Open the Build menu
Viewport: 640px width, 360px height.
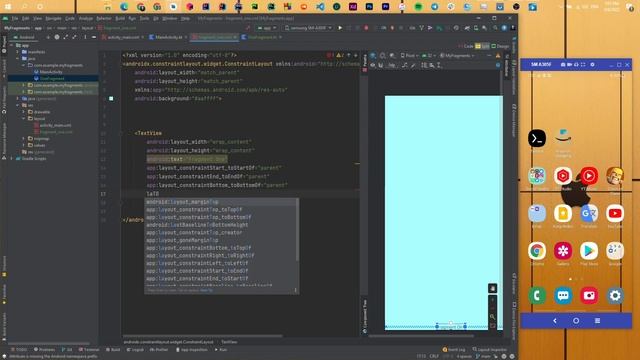[x=120, y=19]
